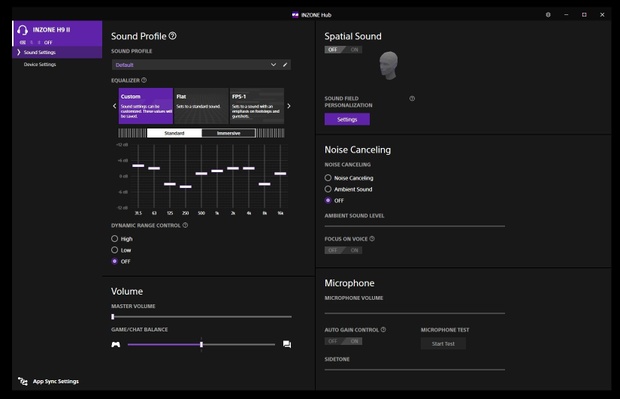
Task: Select the INZONE H9 II device entry
Action: 58,33
